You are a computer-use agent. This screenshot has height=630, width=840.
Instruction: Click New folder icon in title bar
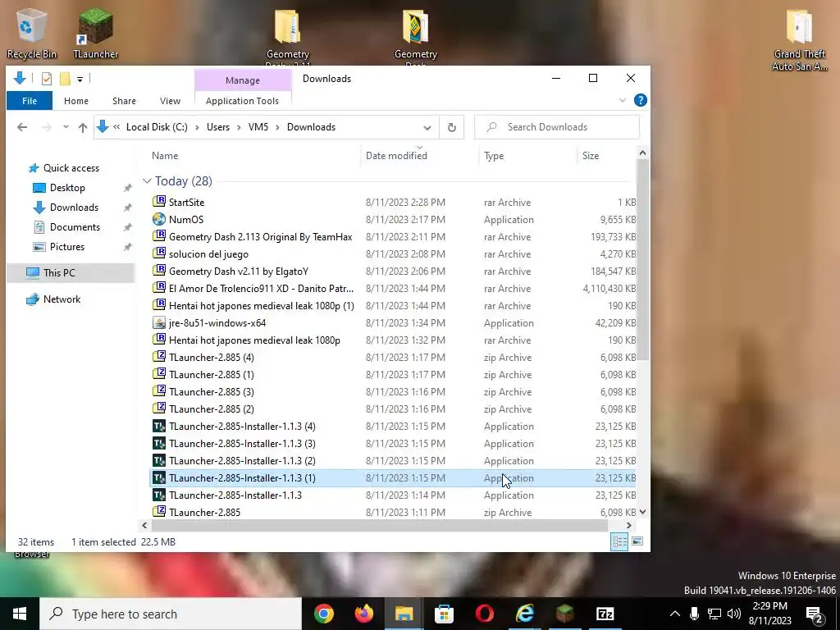click(65, 79)
